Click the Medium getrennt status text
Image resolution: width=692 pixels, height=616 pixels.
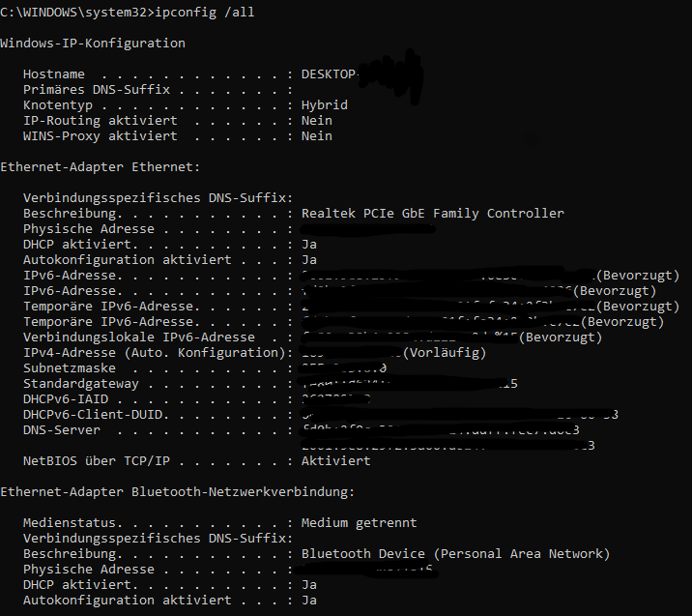point(359,523)
